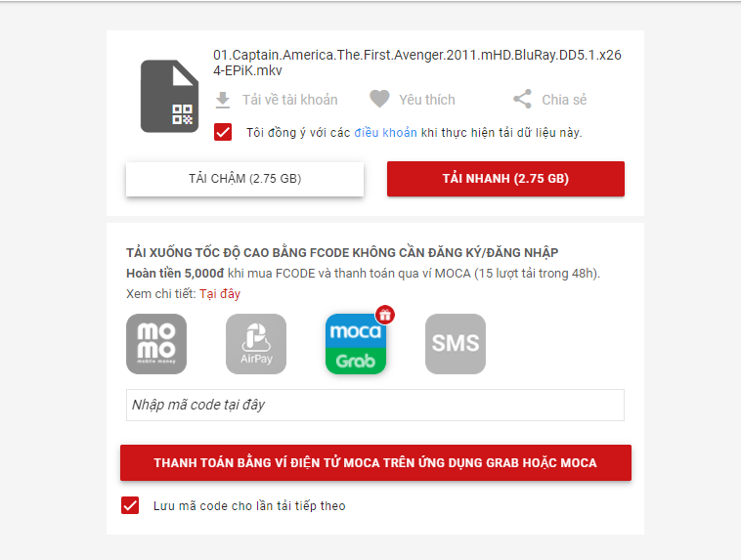Screen dimensions: 741x560
Task: Click the download arrow icon
Action: [223, 101]
